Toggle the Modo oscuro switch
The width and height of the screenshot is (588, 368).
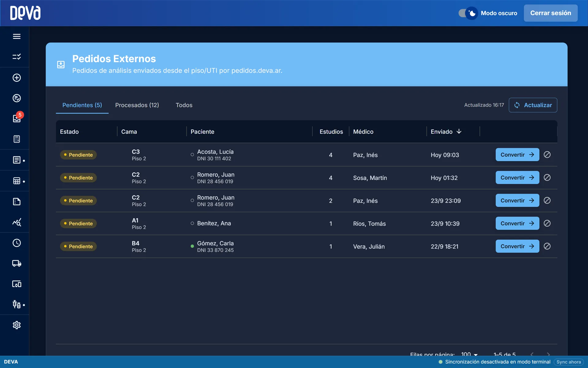coord(468,13)
